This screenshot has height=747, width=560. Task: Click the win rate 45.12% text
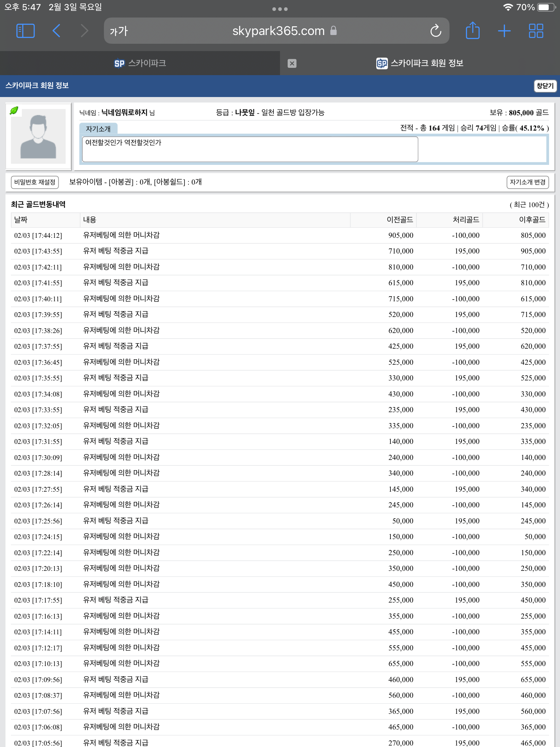coord(532,128)
